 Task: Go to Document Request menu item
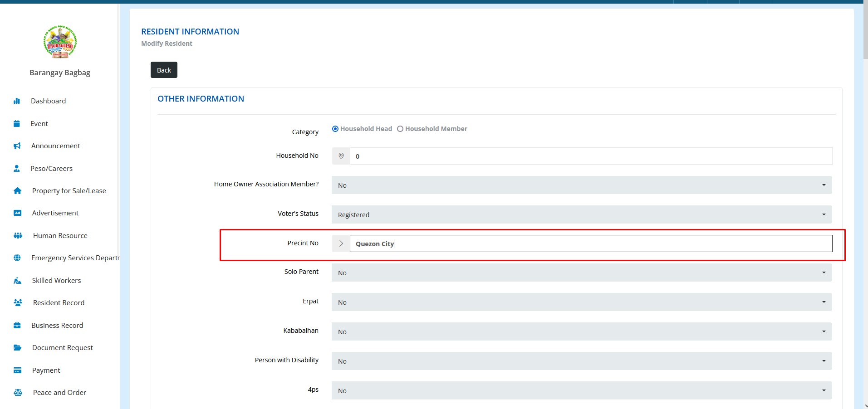[62, 348]
